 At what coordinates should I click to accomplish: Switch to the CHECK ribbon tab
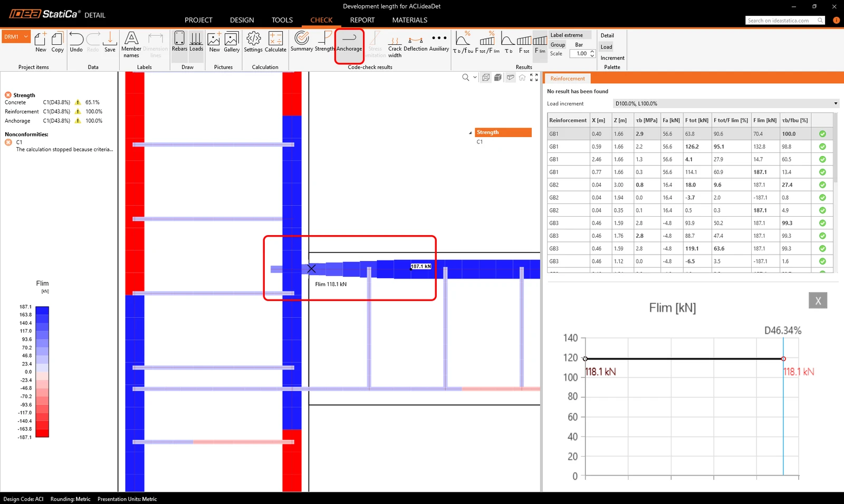point(321,20)
